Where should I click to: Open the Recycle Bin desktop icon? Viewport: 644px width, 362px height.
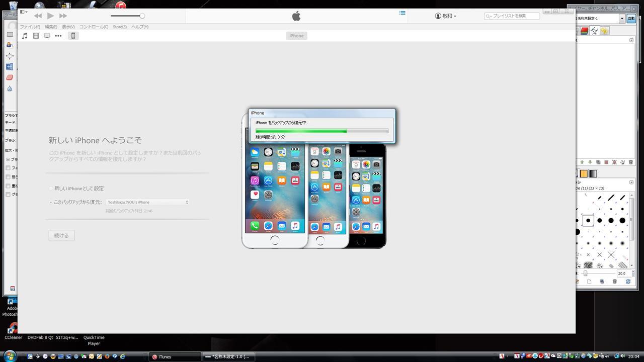coord(13,5)
